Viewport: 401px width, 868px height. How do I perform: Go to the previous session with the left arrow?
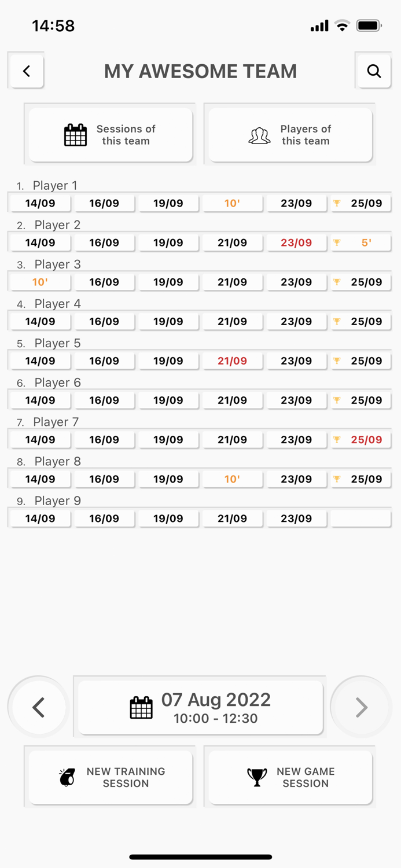pos(38,707)
